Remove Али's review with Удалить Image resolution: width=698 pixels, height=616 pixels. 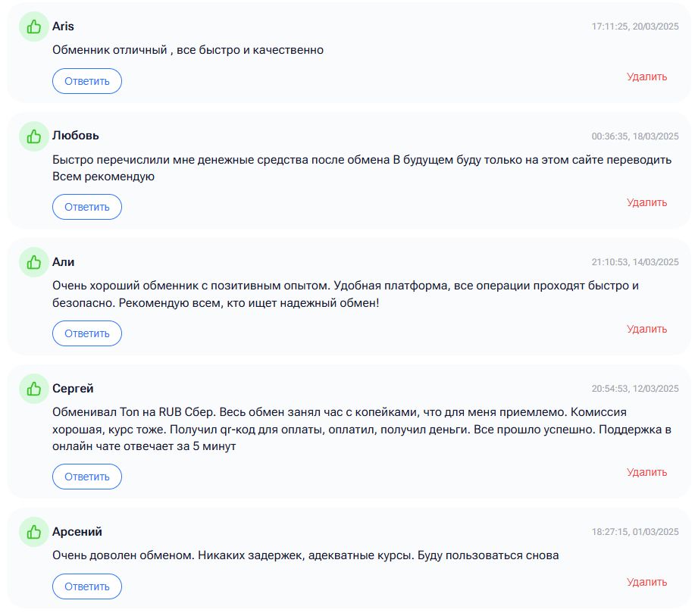click(x=646, y=329)
